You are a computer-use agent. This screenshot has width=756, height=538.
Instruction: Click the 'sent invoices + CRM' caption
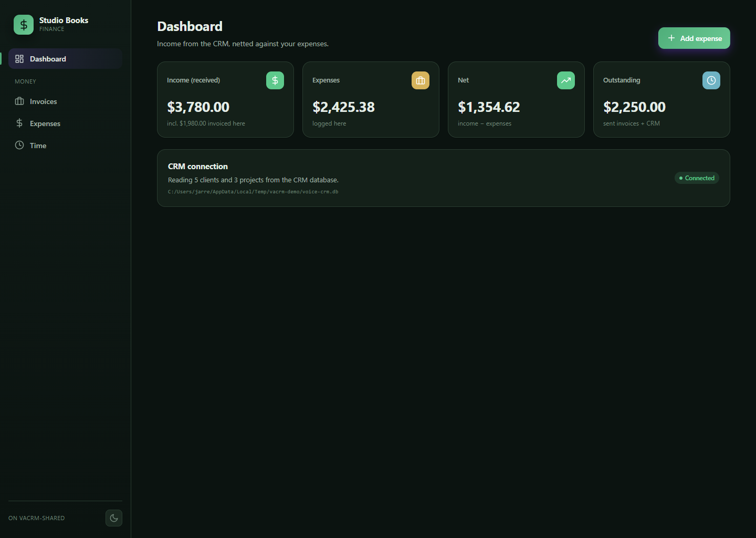pos(632,123)
